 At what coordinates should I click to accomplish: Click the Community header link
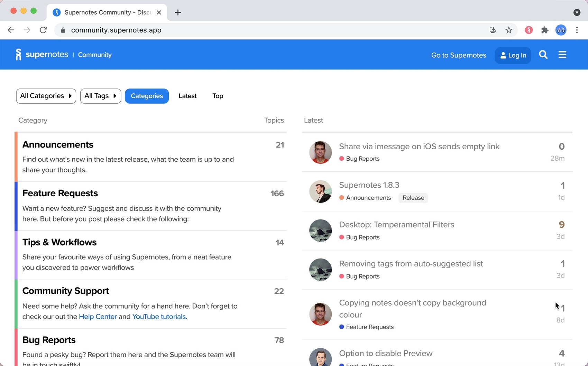tap(95, 55)
